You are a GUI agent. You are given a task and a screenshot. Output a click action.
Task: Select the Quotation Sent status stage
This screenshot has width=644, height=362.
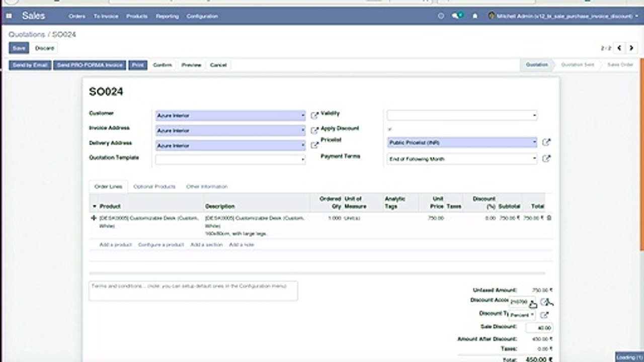(x=578, y=65)
